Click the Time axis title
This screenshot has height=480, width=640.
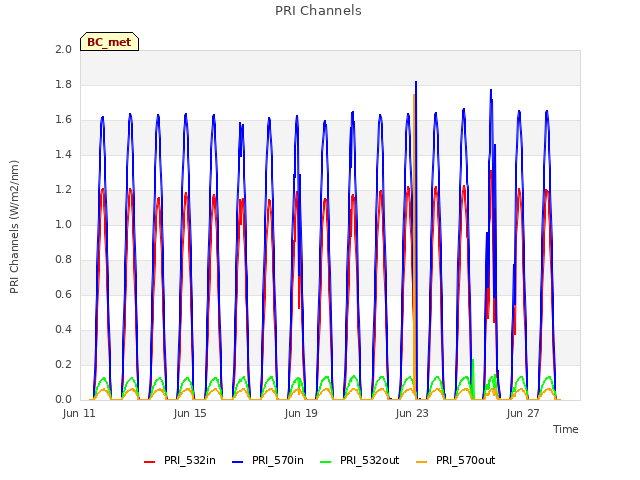566,429
